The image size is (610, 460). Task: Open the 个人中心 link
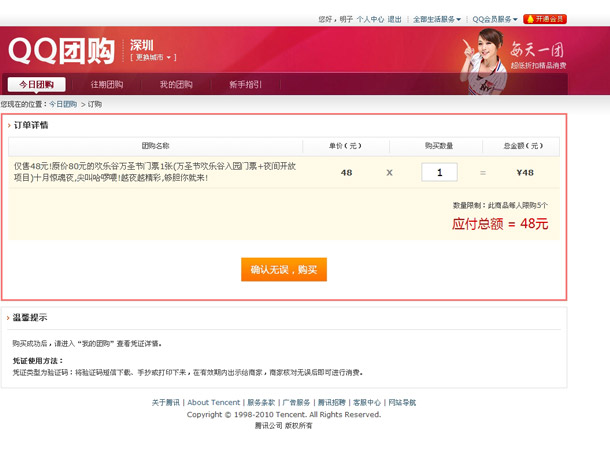coord(370,19)
